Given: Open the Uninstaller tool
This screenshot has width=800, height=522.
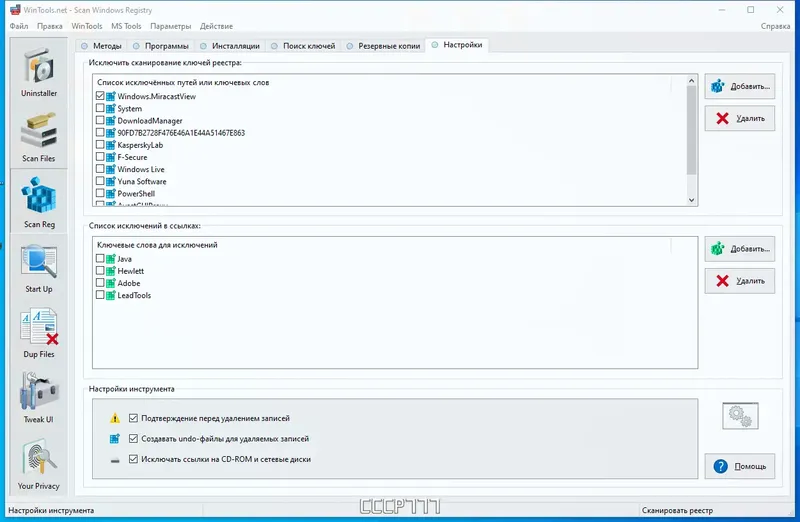Looking at the screenshot, I should coord(39,71).
